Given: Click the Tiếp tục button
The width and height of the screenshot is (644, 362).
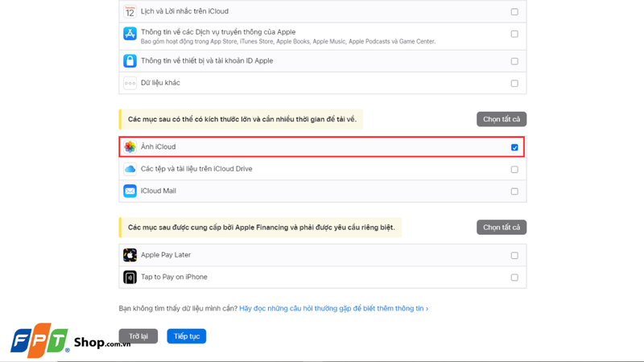Looking at the screenshot, I should tap(187, 336).
